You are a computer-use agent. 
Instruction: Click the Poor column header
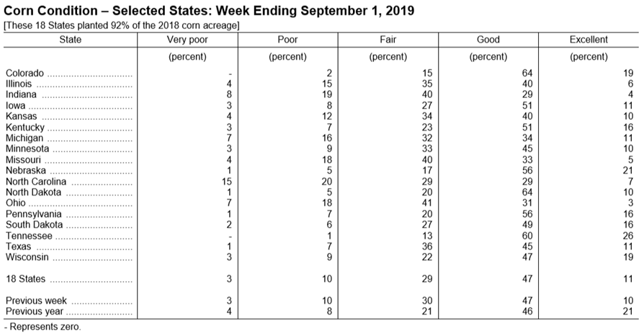pos(287,40)
